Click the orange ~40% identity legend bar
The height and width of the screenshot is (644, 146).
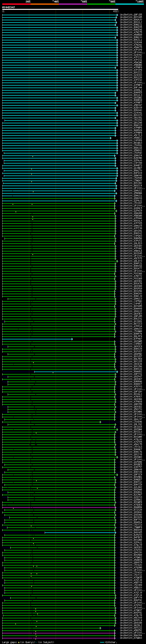45,4
